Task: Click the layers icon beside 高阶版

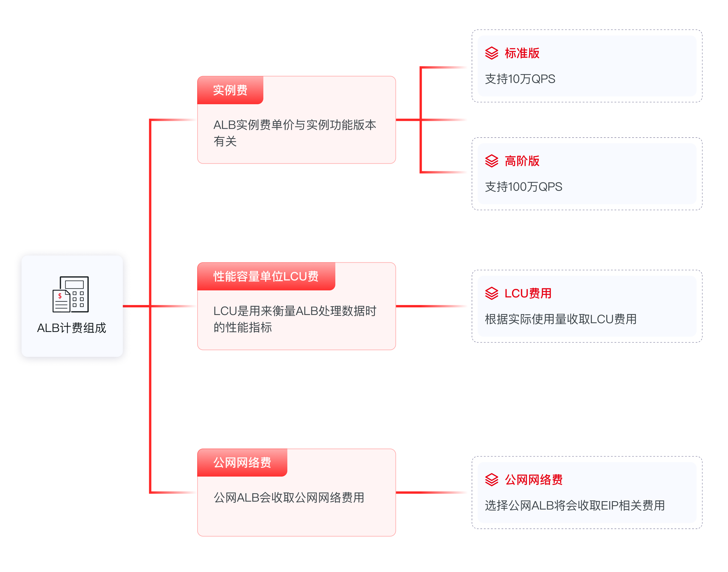Action: [x=491, y=161]
